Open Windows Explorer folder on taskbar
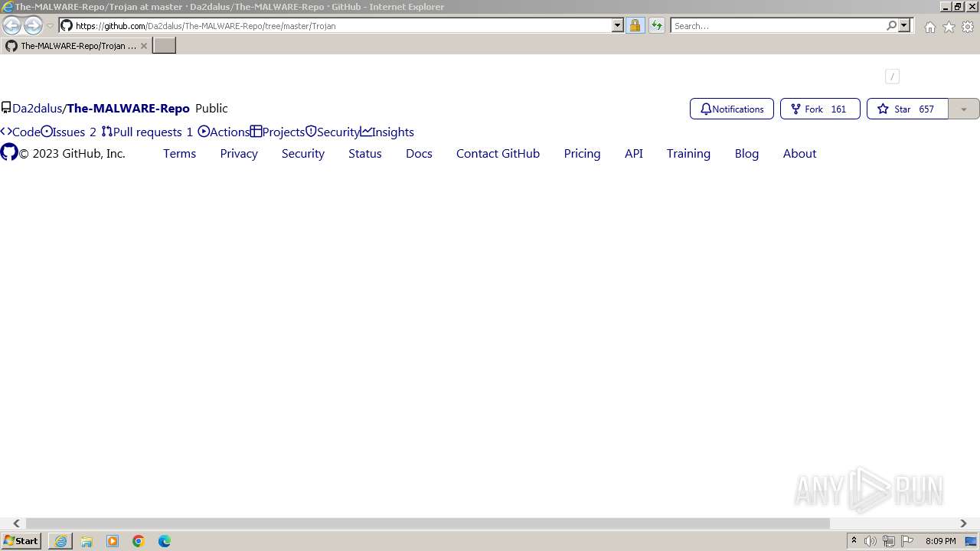The height and width of the screenshot is (551, 980). pos(87,541)
